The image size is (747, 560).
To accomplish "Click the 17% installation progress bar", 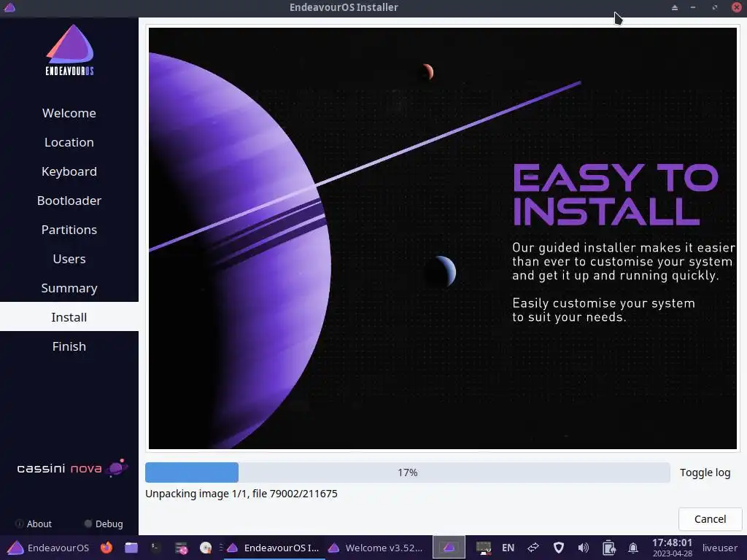I will click(x=407, y=472).
